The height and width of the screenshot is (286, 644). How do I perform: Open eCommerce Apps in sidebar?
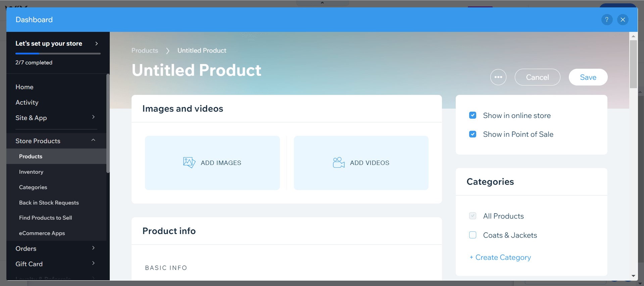(42, 233)
